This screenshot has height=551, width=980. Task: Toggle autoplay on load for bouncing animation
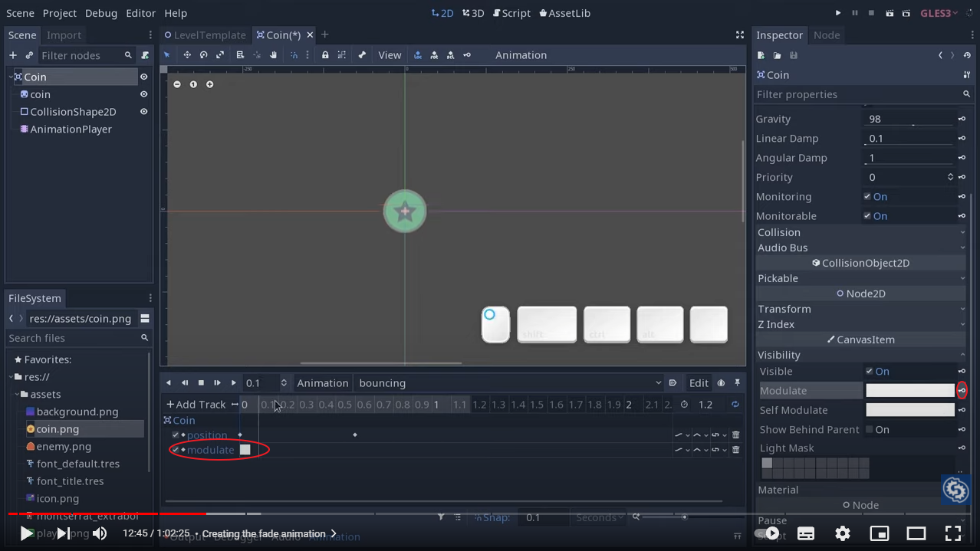click(673, 383)
